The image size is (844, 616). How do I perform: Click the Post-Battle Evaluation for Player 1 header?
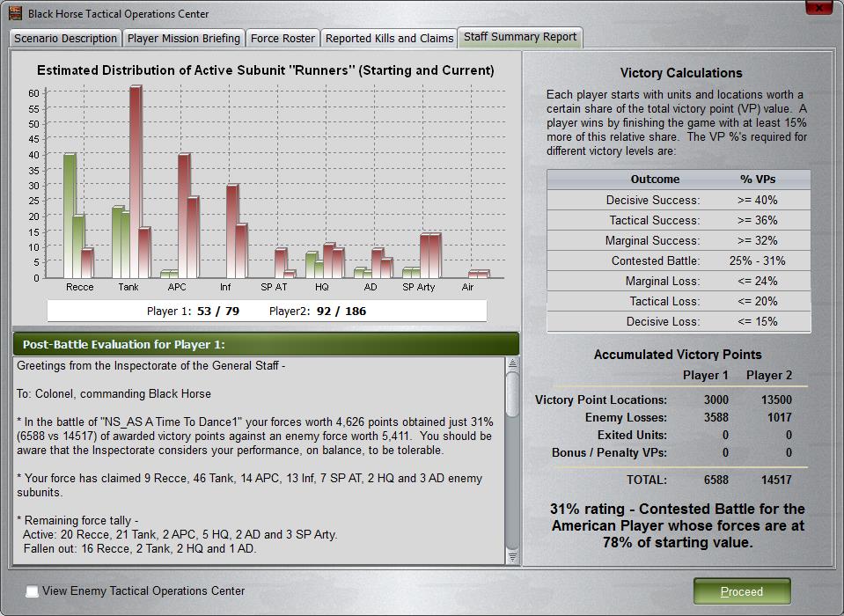pyautogui.click(x=266, y=344)
